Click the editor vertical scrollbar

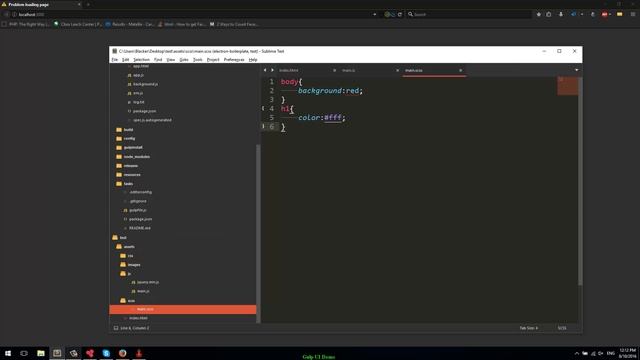(580, 181)
